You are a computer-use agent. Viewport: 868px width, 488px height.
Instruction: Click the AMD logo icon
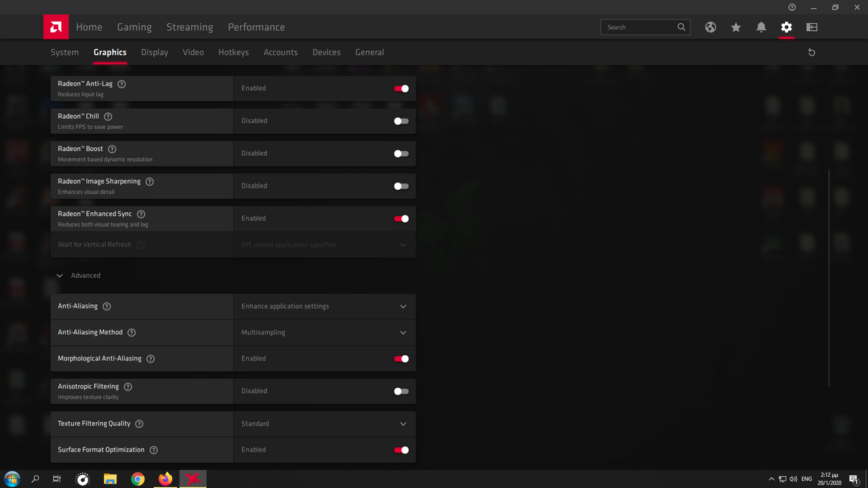coord(56,27)
